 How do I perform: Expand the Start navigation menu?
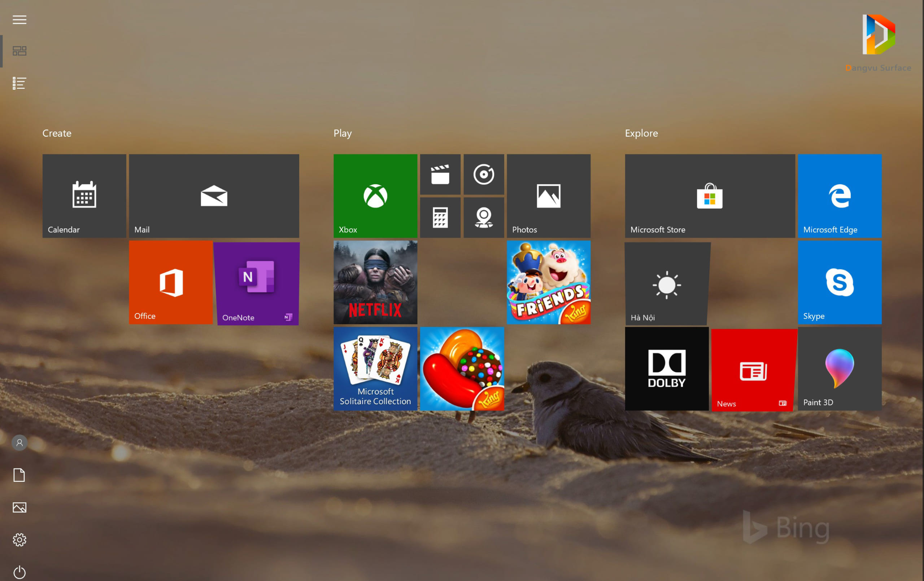19,19
